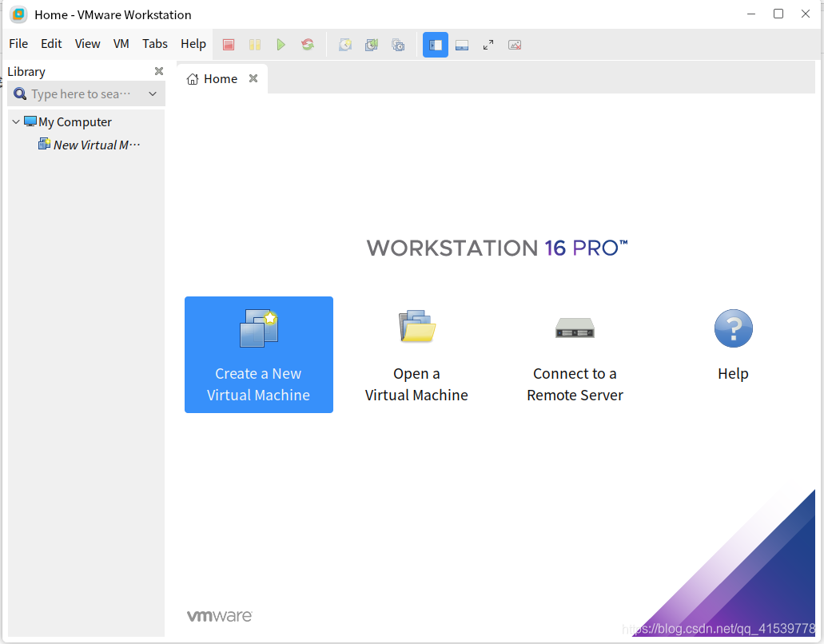Click Open a Virtual Machine tile
Viewport: 824px width, 644px height.
pos(416,355)
